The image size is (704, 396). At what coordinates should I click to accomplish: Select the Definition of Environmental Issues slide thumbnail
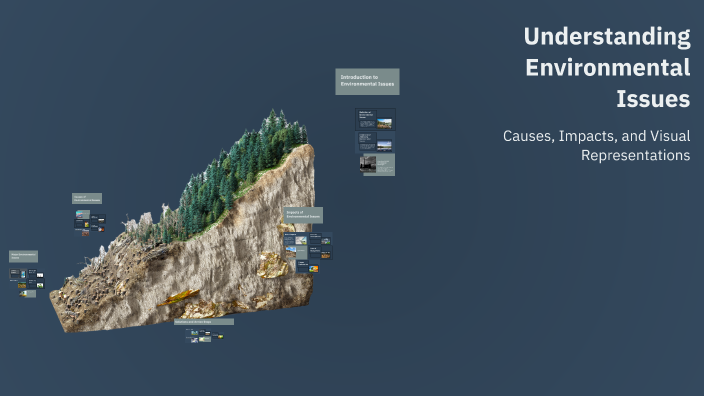point(375,119)
